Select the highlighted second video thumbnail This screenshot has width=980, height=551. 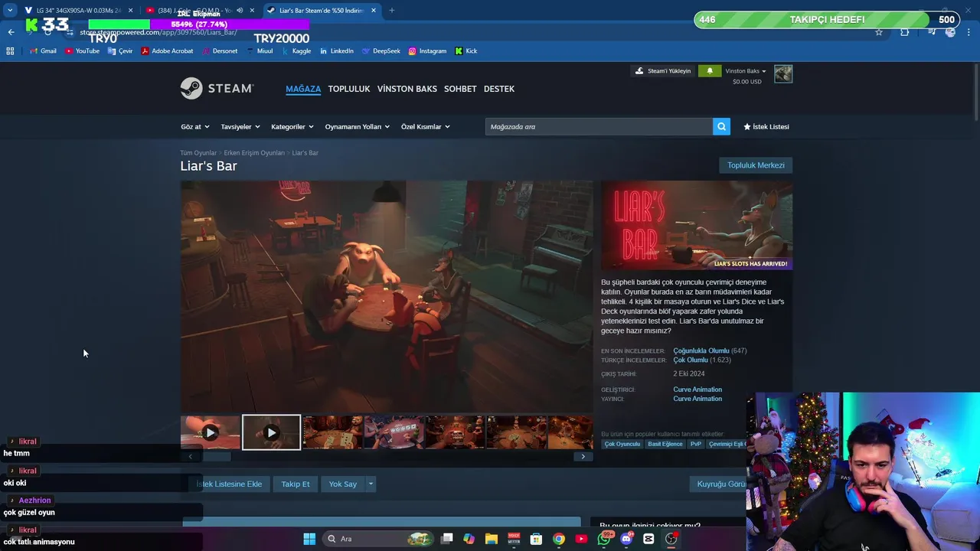tap(271, 432)
